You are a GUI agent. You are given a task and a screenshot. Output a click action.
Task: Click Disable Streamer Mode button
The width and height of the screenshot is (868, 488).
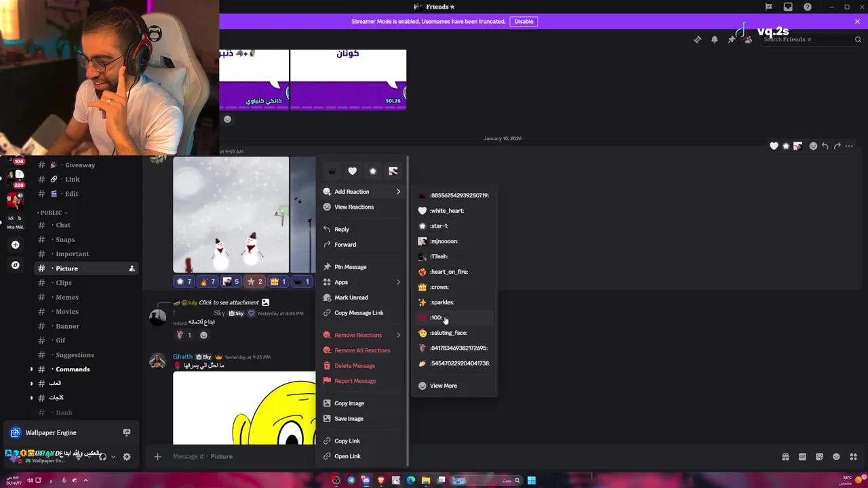[524, 21]
